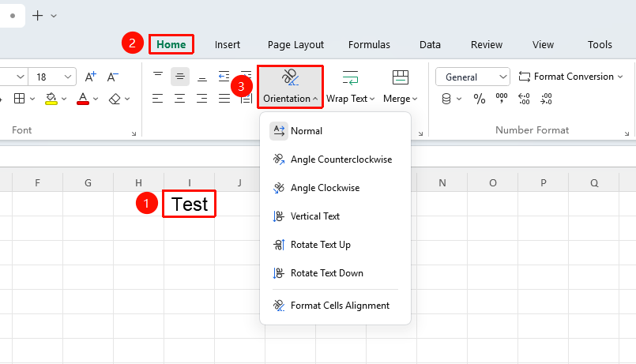Viewport: 636px width, 364px height.
Task: Align text right
Action: pyautogui.click(x=202, y=99)
